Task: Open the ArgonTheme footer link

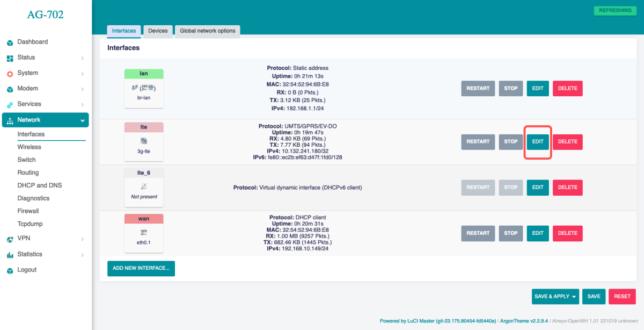Action: [x=525, y=321]
